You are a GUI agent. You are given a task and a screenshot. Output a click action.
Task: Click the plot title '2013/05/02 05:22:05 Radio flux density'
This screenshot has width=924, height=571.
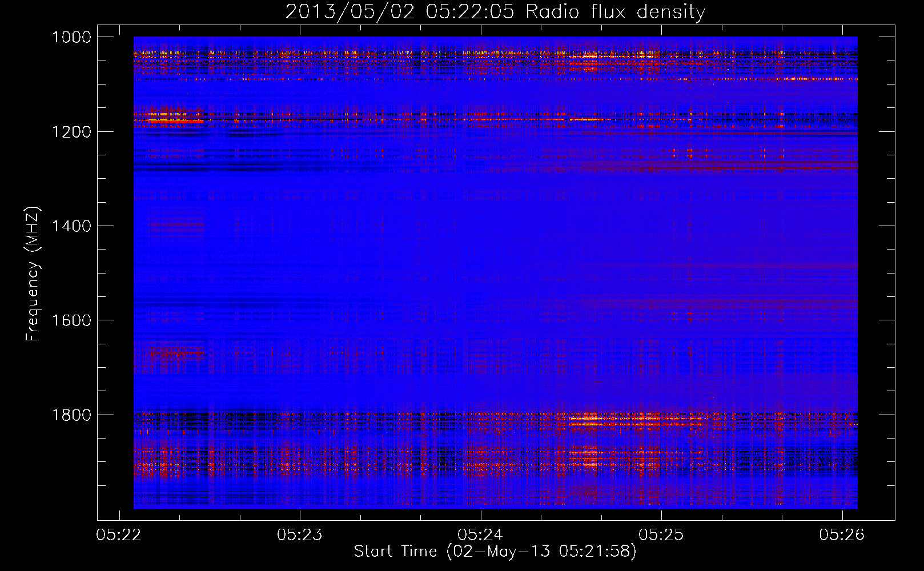click(495, 12)
